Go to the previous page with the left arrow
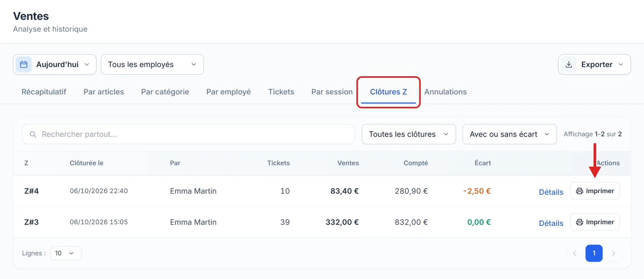Viewport: 644px width, 279px height. pyautogui.click(x=574, y=253)
